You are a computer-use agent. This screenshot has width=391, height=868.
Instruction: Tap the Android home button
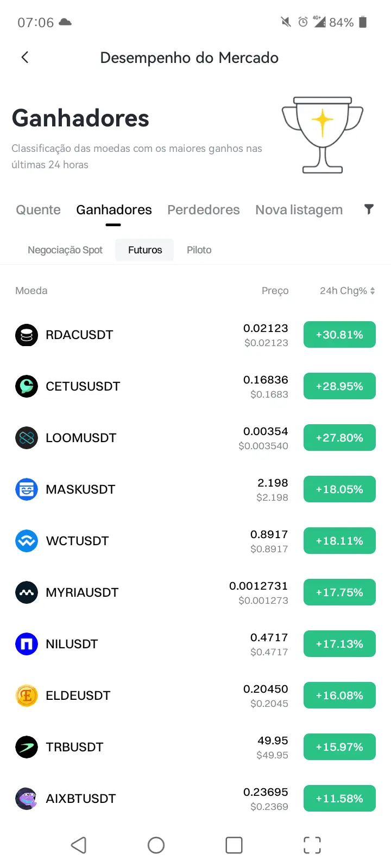click(x=156, y=845)
